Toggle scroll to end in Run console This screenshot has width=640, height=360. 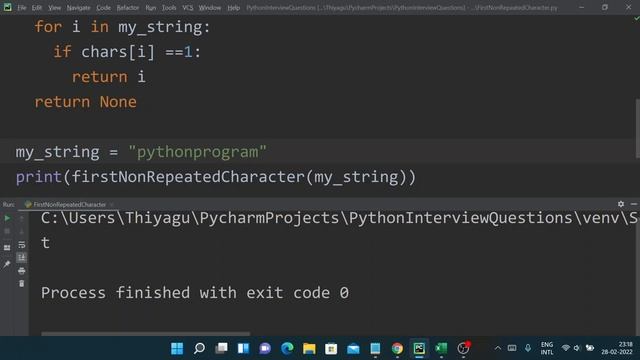pyautogui.click(x=22, y=257)
